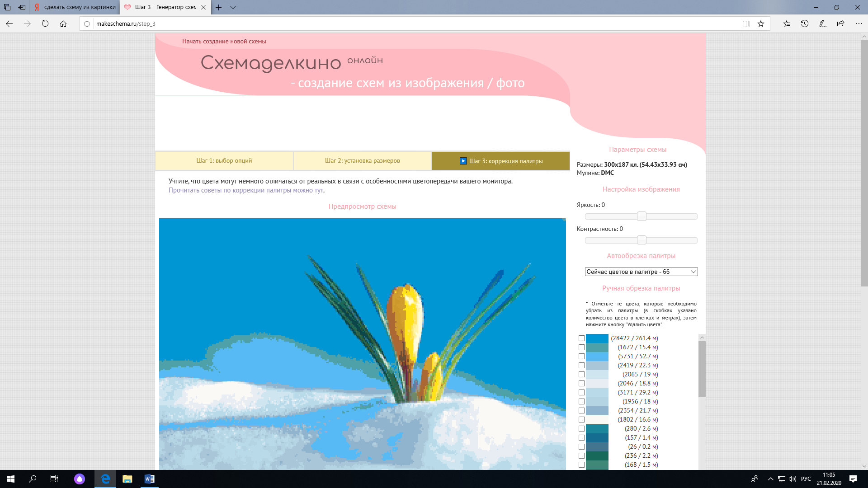This screenshot has height=488, width=868.
Task: Select checkbox for color 280 / 2.6 м
Action: coord(582,429)
